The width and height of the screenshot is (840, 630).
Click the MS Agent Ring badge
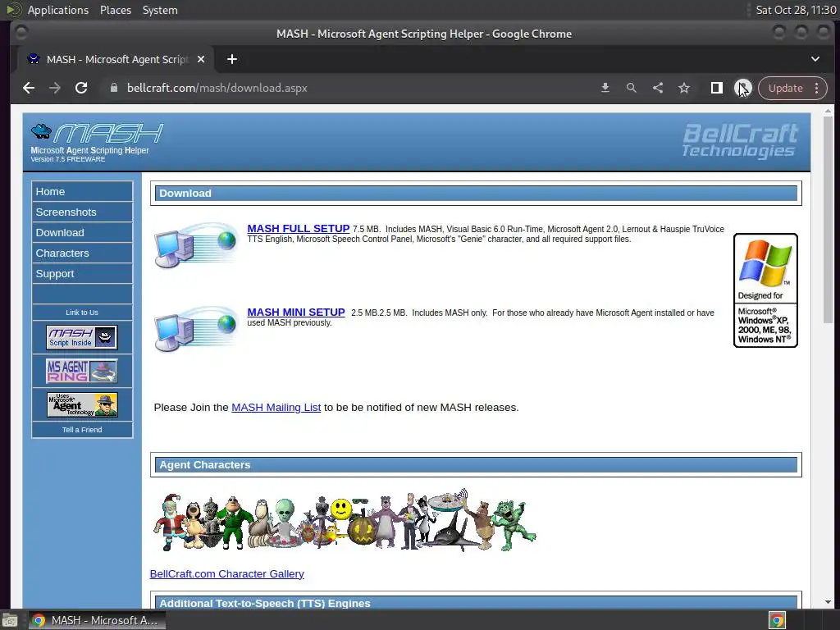(82, 371)
